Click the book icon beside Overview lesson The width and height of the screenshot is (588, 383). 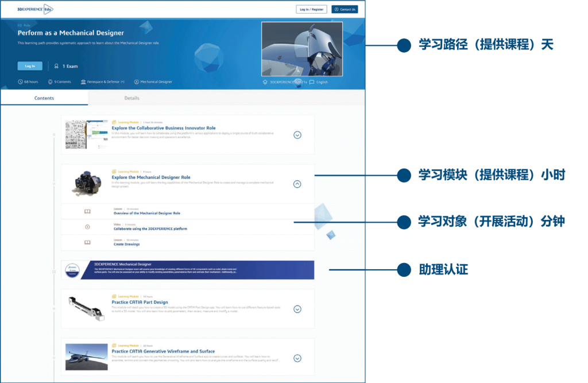pos(87,211)
